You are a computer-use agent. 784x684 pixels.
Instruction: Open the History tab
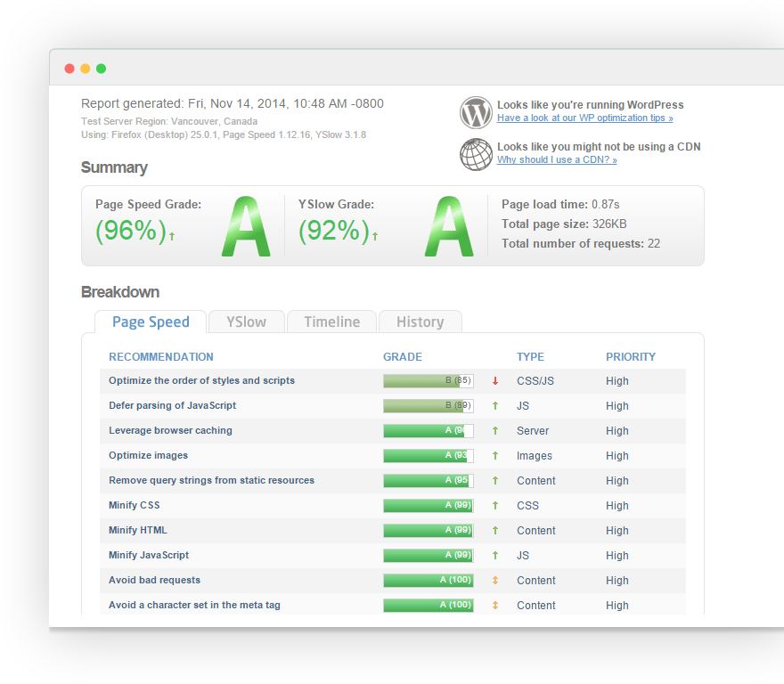tap(420, 322)
